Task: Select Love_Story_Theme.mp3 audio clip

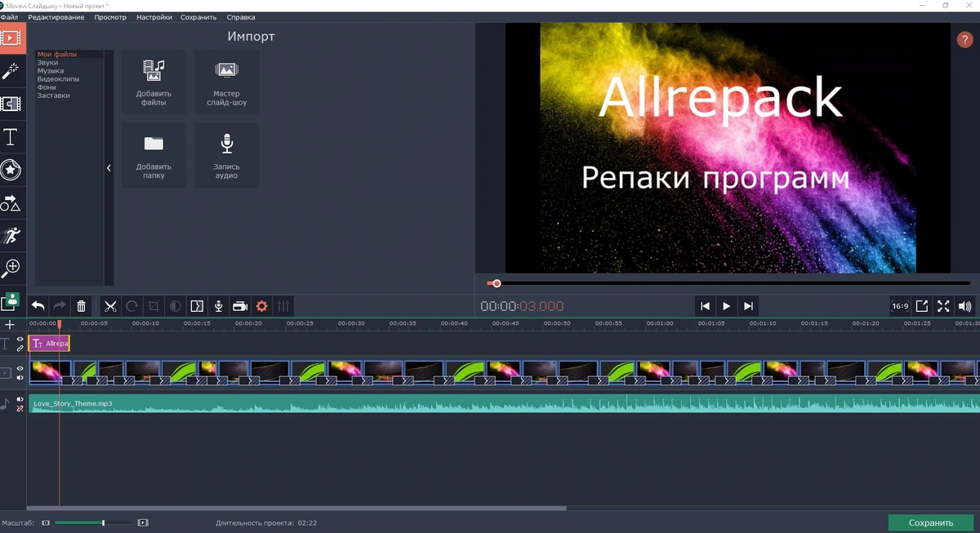Action: (504, 403)
